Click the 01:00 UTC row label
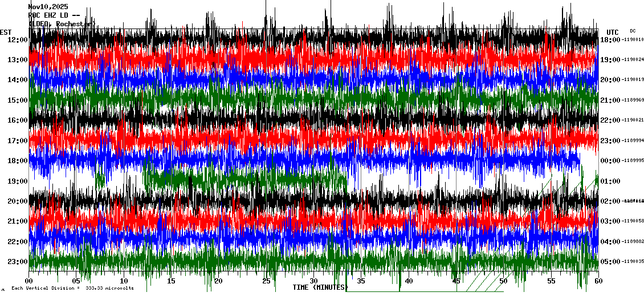The width and height of the screenshot is (644, 296). pyautogui.click(x=610, y=181)
